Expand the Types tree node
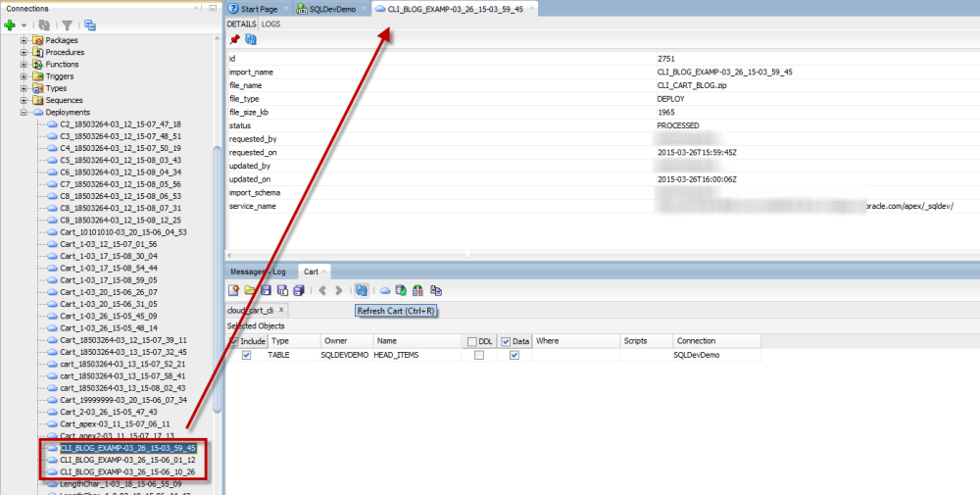 [24, 88]
